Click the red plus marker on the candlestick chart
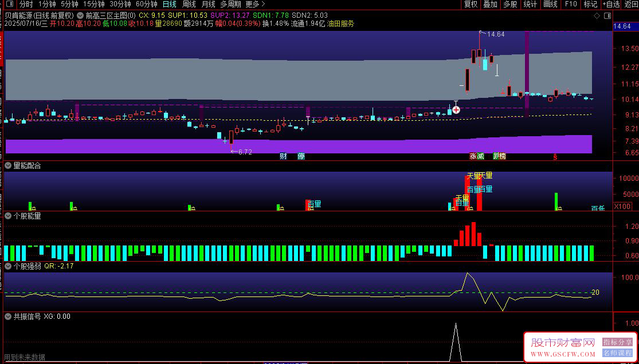Image resolution: width=639 pixels, height=364 pixels. click(456, 110)
